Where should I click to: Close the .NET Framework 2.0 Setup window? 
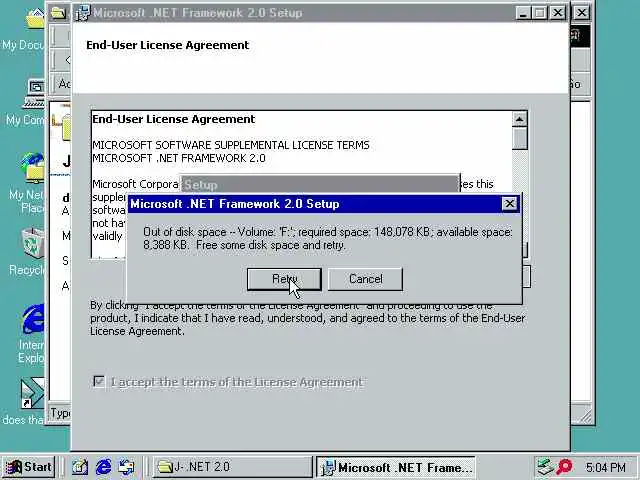[557, 13]
